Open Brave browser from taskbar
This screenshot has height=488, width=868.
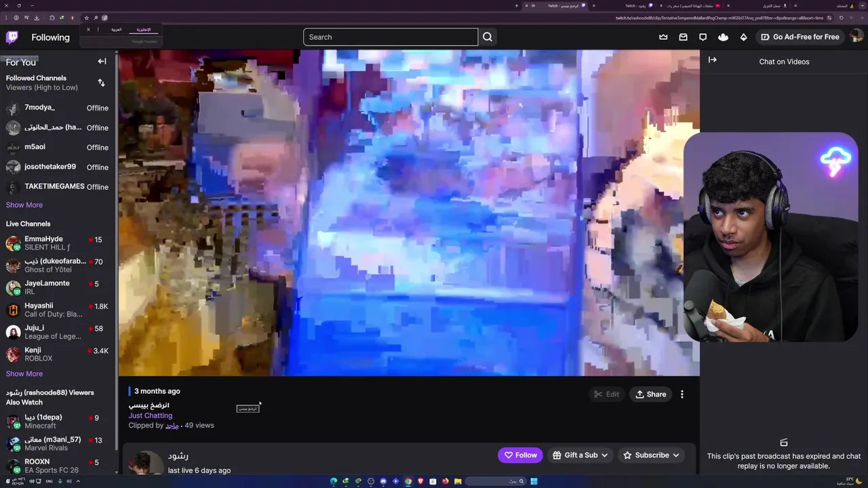click(420, 481)
